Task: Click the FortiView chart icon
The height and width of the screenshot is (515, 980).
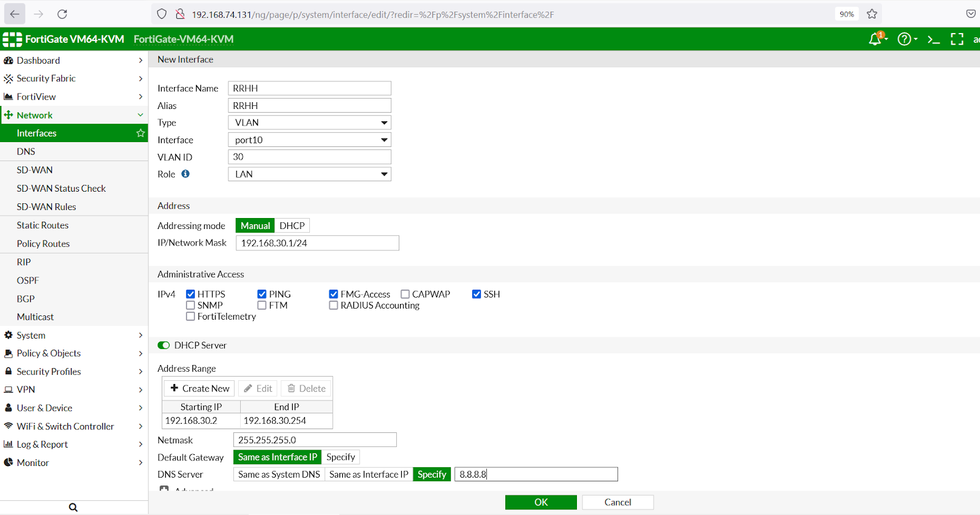Action: 9,97
